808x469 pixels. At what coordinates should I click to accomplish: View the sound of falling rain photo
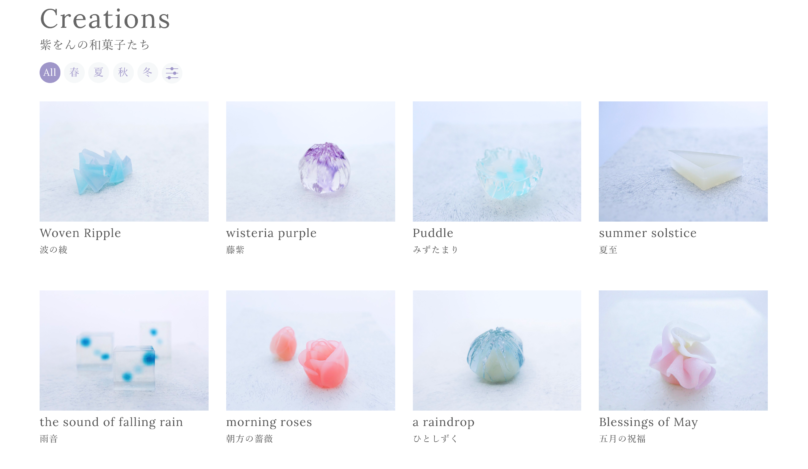(124, 350)
